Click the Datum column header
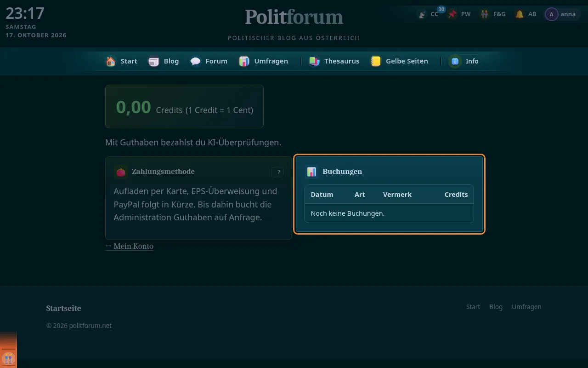The image size is (588, 368). 322,195
